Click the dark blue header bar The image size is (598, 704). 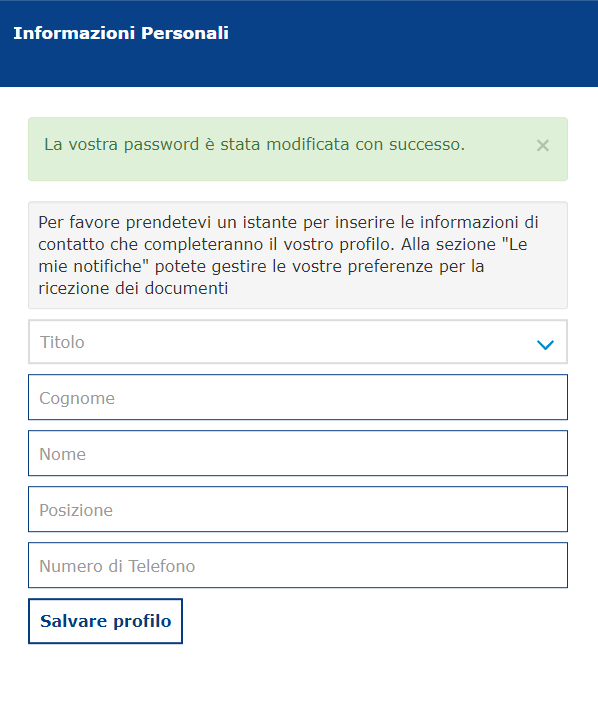(x=299, y=44)
